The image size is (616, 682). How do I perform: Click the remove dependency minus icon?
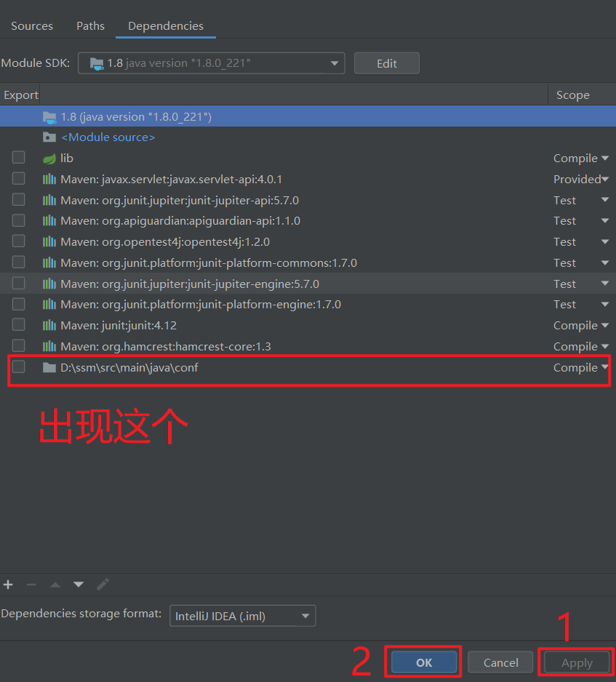[x=31, y=584]
